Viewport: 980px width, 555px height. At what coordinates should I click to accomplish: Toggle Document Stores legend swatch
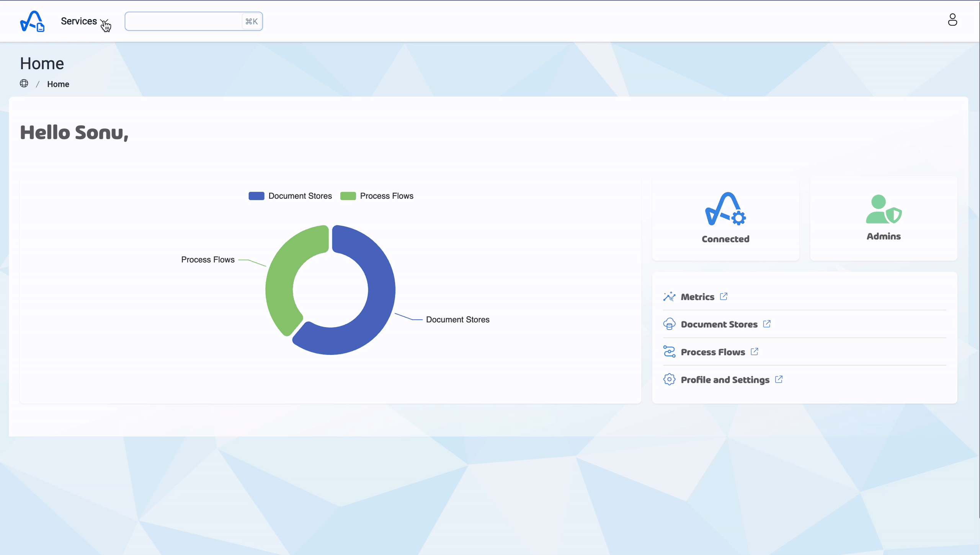256,196
